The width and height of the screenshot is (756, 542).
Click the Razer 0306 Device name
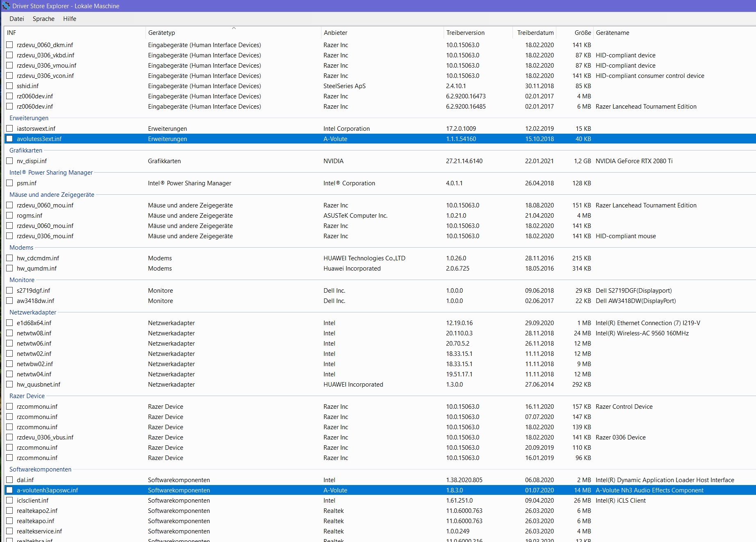(x=621, y=437)
